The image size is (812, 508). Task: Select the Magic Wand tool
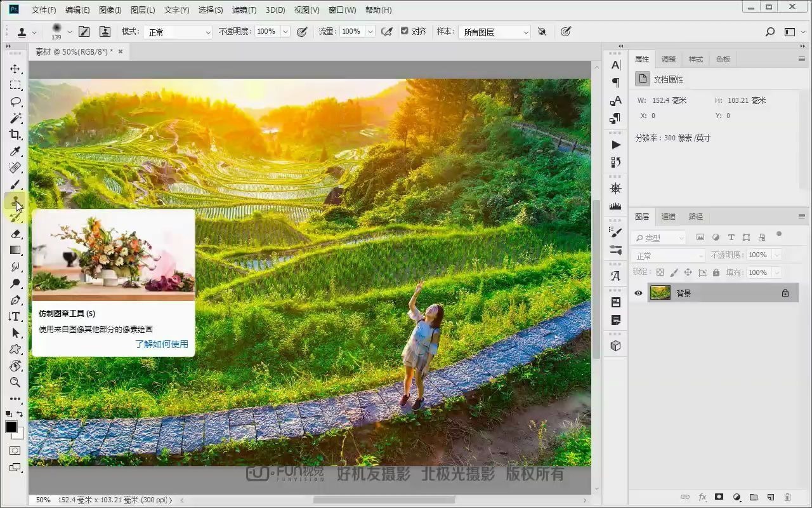tap(15, 118)
